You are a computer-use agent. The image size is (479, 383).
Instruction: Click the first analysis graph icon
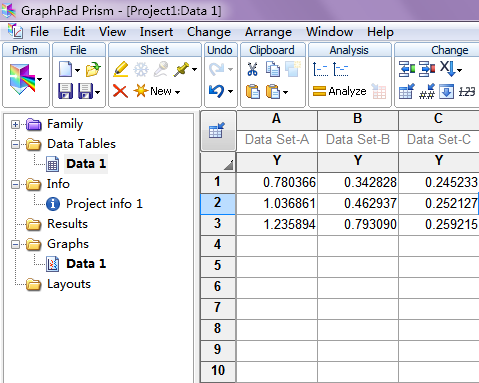tap(321, 69)
